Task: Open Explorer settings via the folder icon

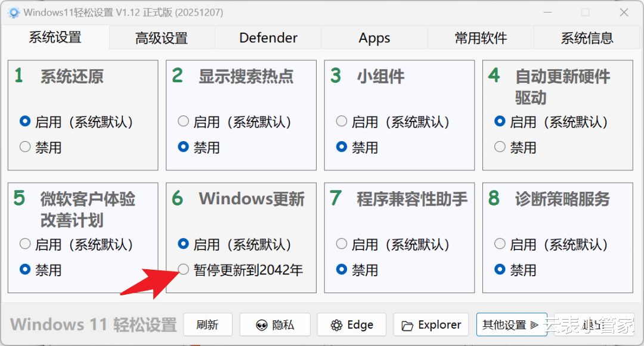Action: click(431, 325)
